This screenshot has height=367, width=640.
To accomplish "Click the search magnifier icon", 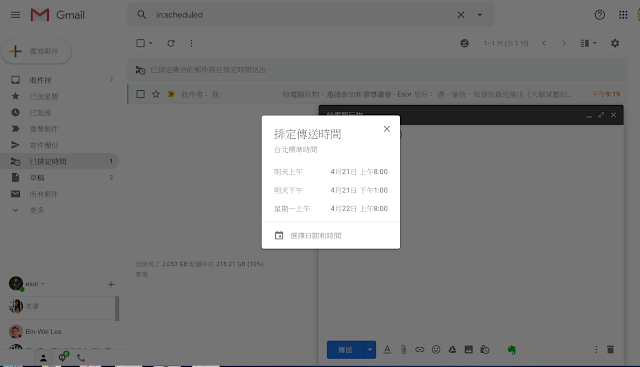I will click(x=142, y=15).
